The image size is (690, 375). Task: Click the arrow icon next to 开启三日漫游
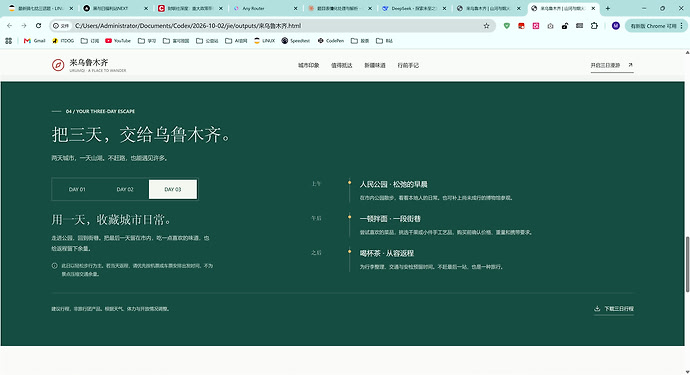(630, 65)
